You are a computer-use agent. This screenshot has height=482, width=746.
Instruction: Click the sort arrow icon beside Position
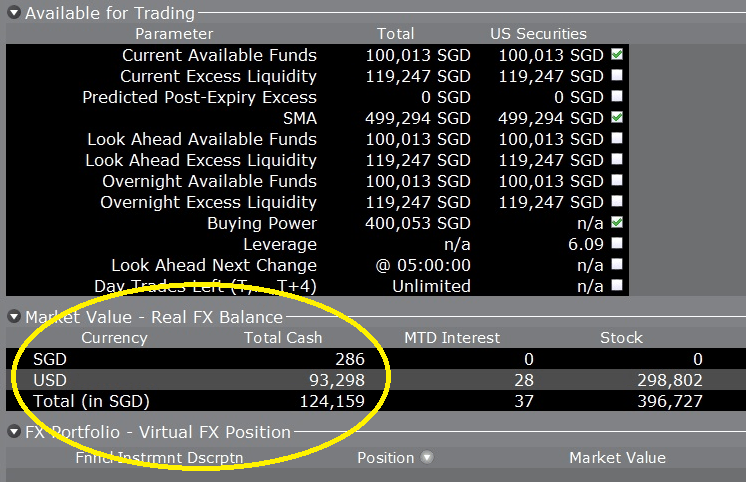pyautogui.click(x=427, y=458)
